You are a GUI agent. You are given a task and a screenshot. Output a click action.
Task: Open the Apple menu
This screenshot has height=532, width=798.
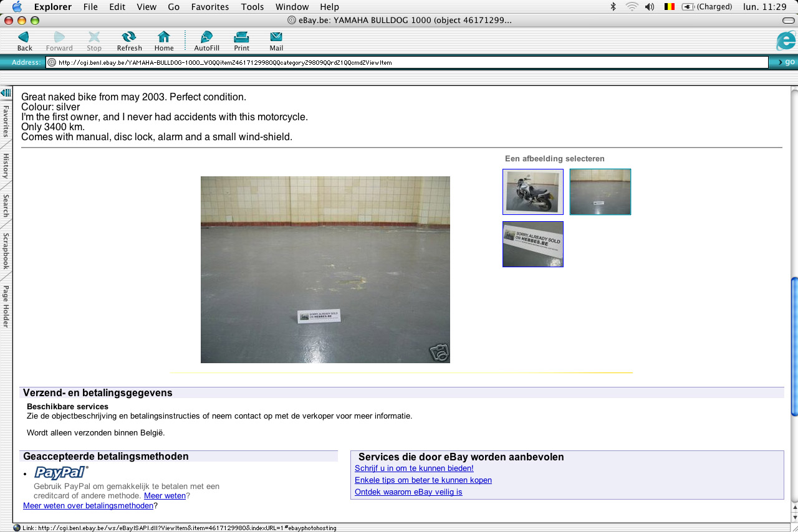[17, 7]
